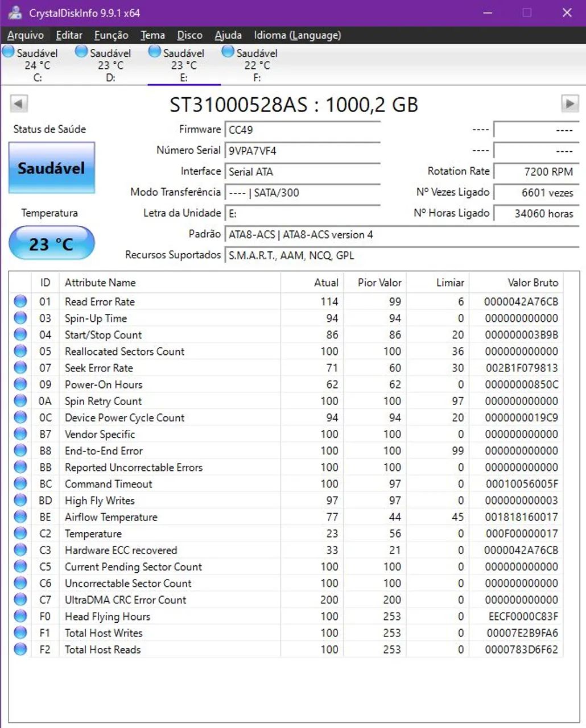Open the Ajuda menu
Image resolution: width=586 pixels, height=728 pixels.
(x=228, y=35)
